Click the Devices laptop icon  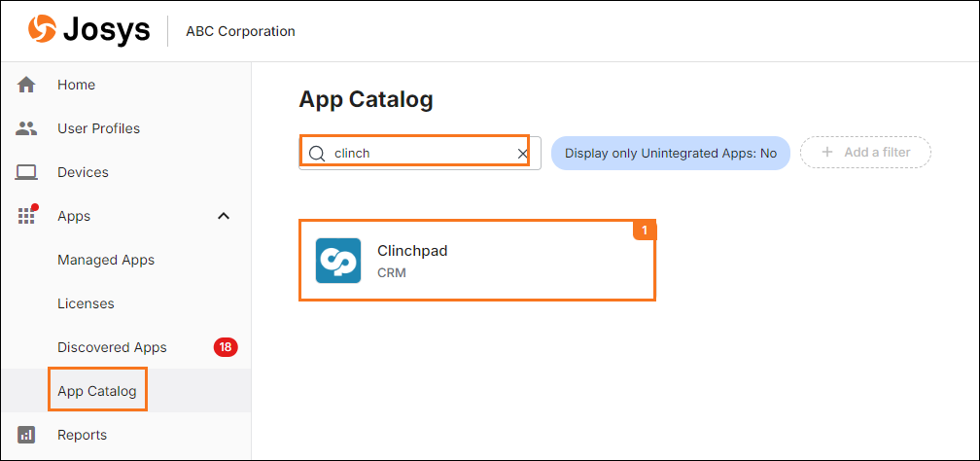tap(26, 172)
